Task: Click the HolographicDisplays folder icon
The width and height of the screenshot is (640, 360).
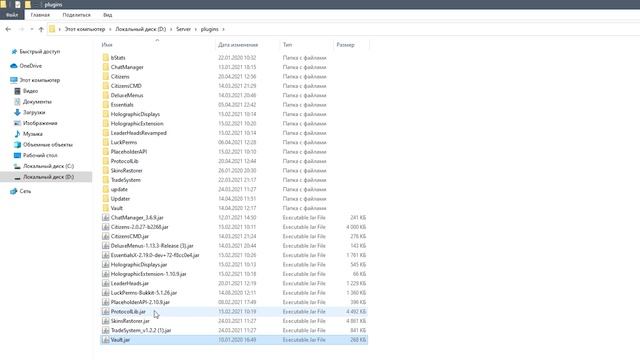Action: (x=106, y=114)
